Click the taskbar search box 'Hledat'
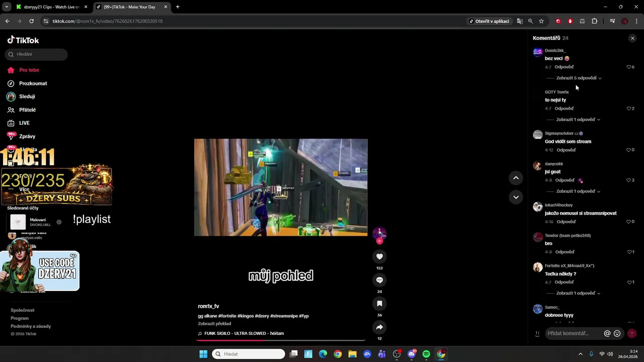Screen dimensions: 644x362 tap(249, 354)
